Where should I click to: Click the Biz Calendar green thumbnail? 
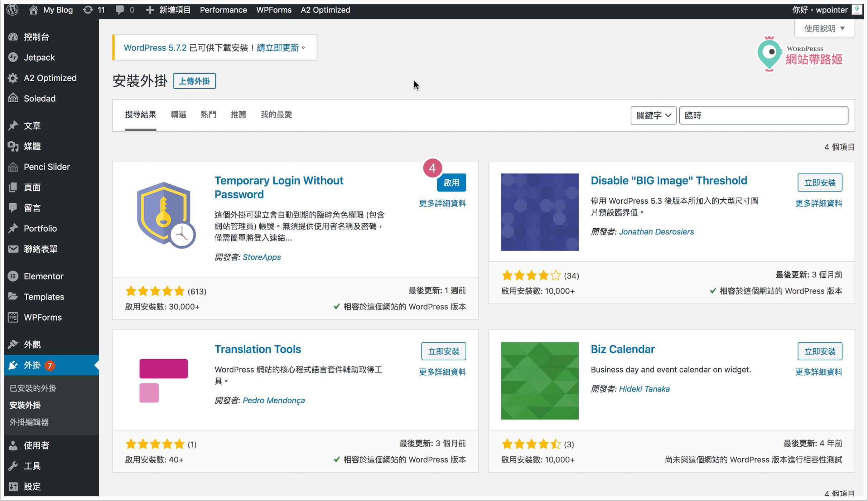540,381
